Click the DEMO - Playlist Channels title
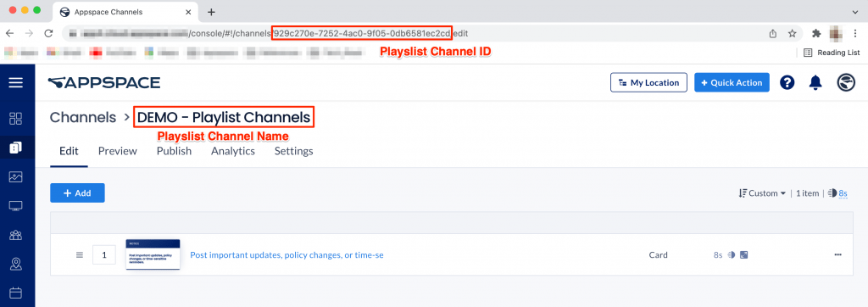Screen dimensions: 868x307 pos(224,118)
